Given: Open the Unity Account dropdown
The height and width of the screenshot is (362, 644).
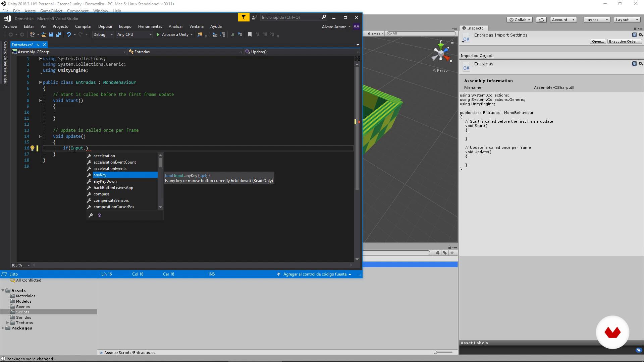Looking at the screenshot, I should [x=563, y=20].
